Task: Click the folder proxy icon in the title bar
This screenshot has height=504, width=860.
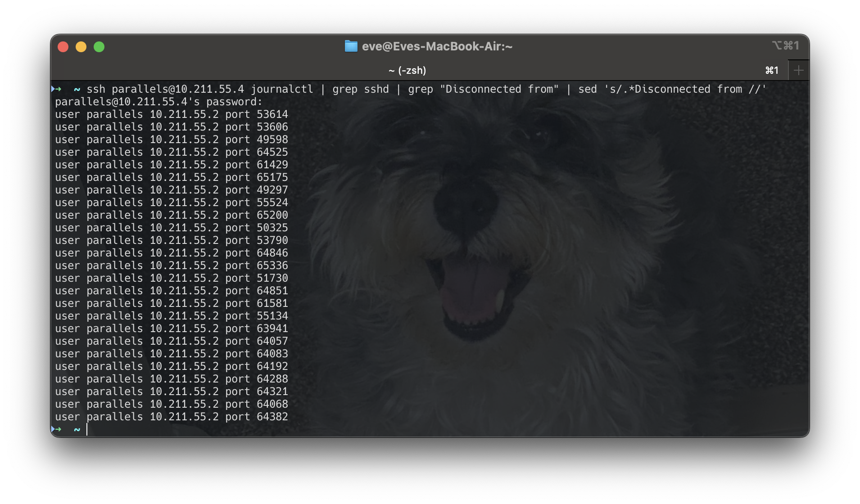Action: (352, 46)
